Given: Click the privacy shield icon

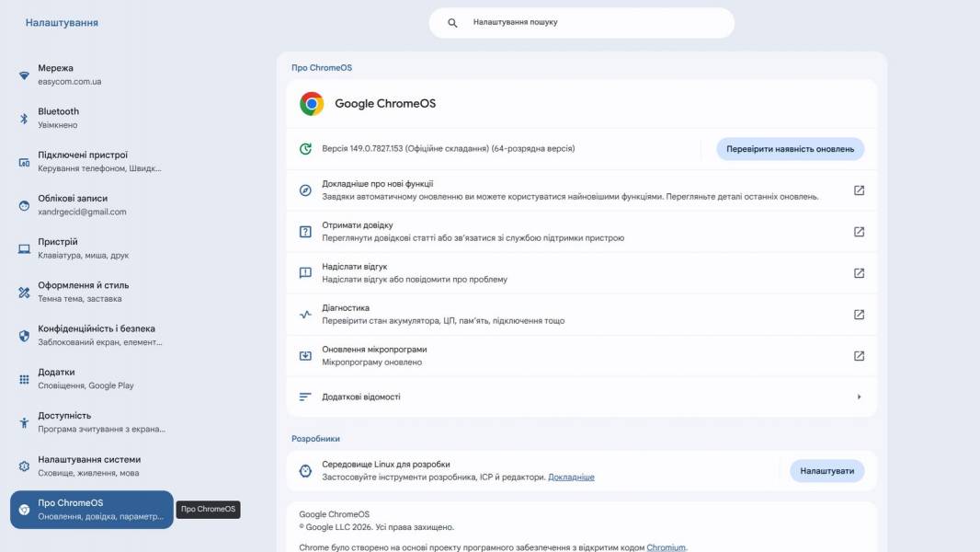Looking at the screenshot, I should [24, 336].
